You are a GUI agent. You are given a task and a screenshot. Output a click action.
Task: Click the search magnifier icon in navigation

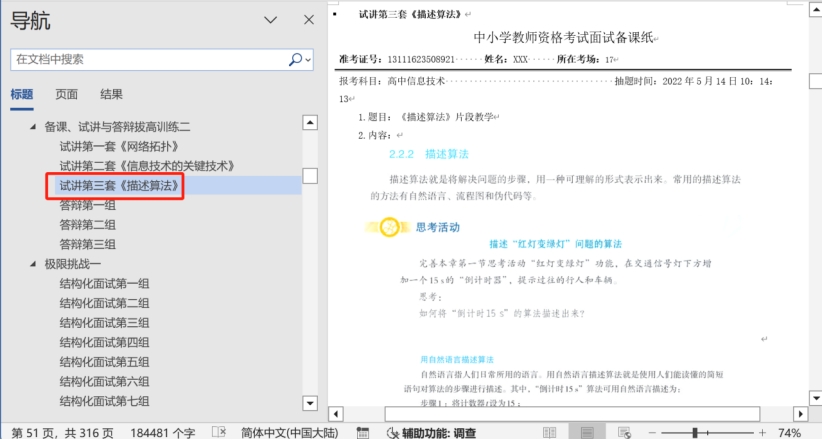click(296, 60)
